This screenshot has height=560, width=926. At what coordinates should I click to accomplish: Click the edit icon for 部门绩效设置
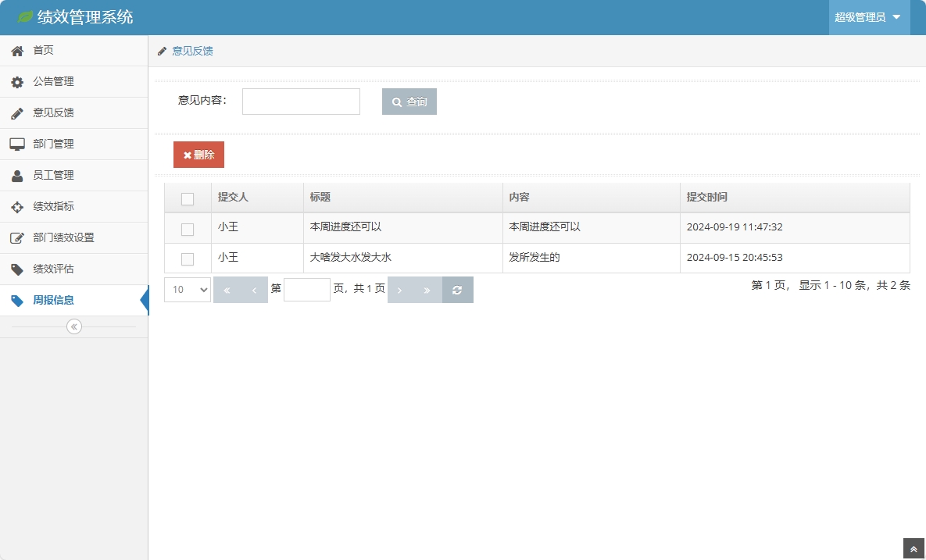[x=17, y=238]
